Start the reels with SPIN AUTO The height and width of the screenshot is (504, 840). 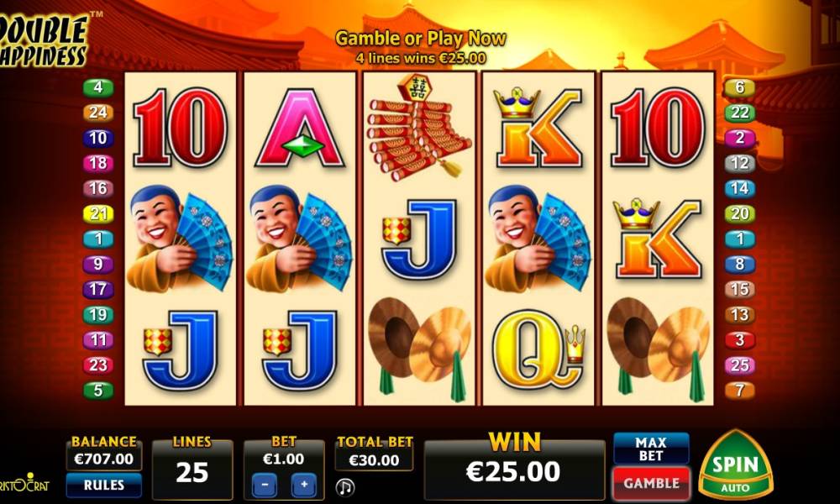[736, 465]
